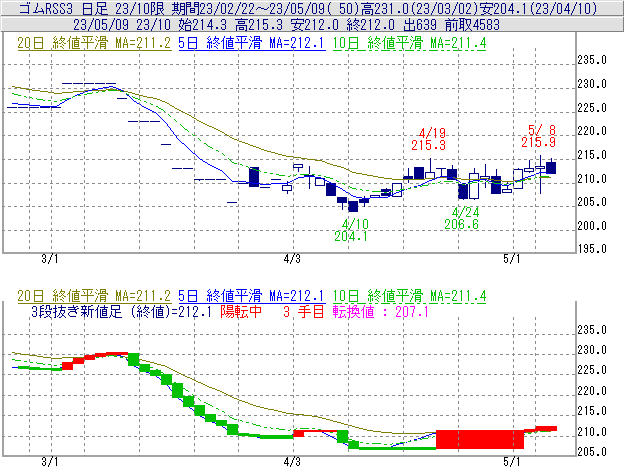624x475 pixels.
Task: Click the green 4/24 206.6 low annotation
Action: click(462, 218)
